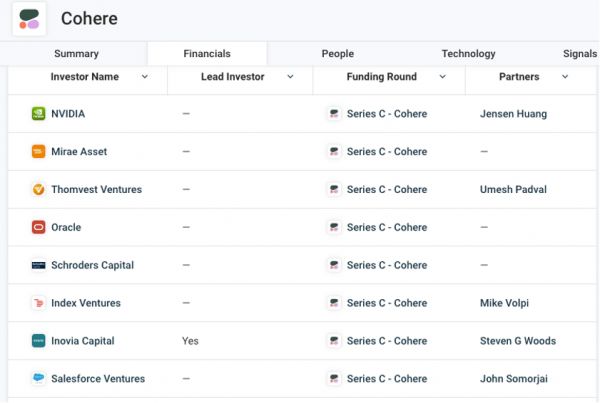Open the Lead Investor column dropdown
600x403 pixels.
coord(291,77)
